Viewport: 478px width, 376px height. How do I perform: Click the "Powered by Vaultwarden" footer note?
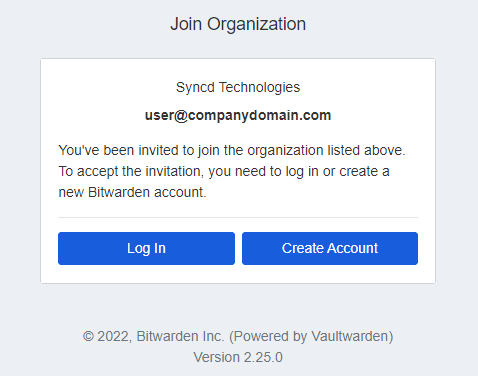311,337
